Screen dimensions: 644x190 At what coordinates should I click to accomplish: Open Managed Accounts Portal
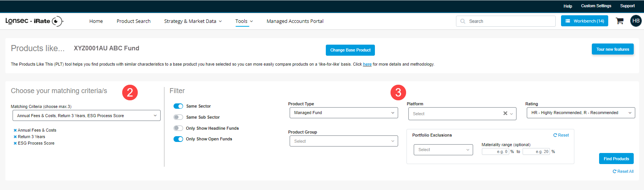click(295, 21)
